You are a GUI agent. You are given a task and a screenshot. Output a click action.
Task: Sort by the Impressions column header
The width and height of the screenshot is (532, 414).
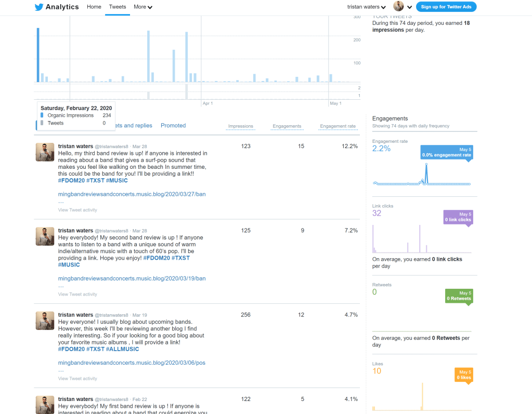(240, 126)
